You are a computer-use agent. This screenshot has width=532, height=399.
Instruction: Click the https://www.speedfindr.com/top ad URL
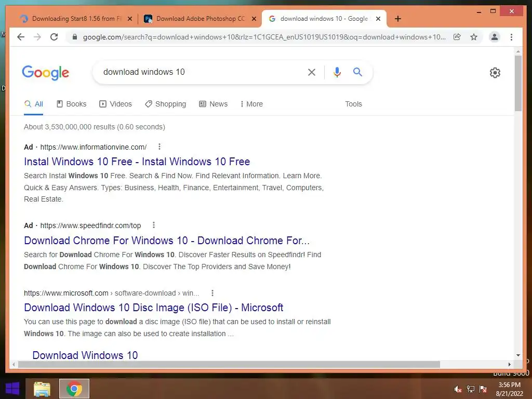click(90, 225)
